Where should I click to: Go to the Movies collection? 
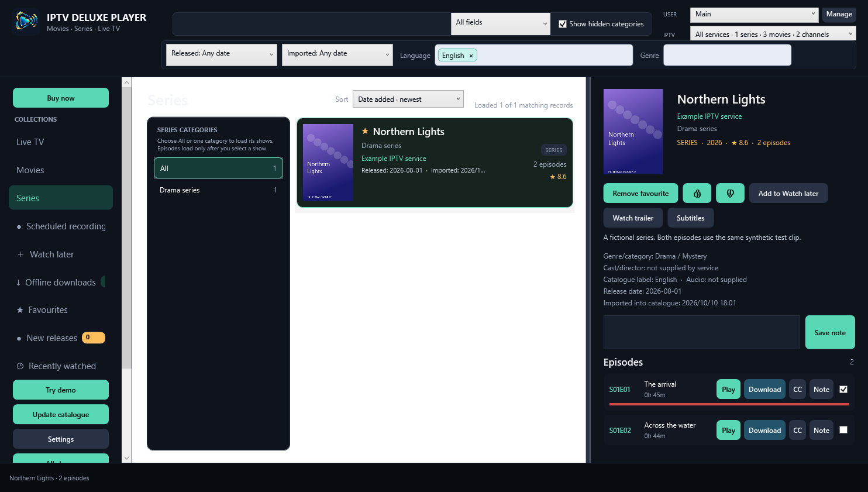point(61,170)
